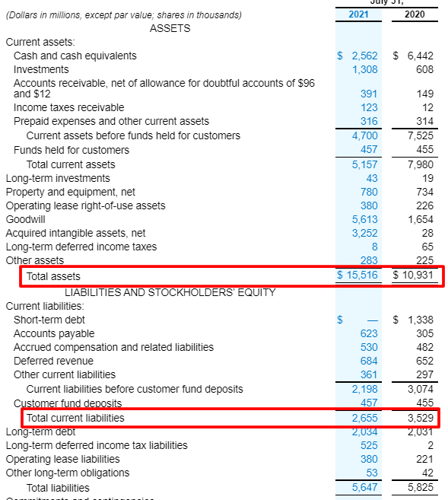The width and height of the screenshot is (448, 500).
Task: Select value 7,525 in 2020 column
Action: pyautogui.click(x=421, y=135)
